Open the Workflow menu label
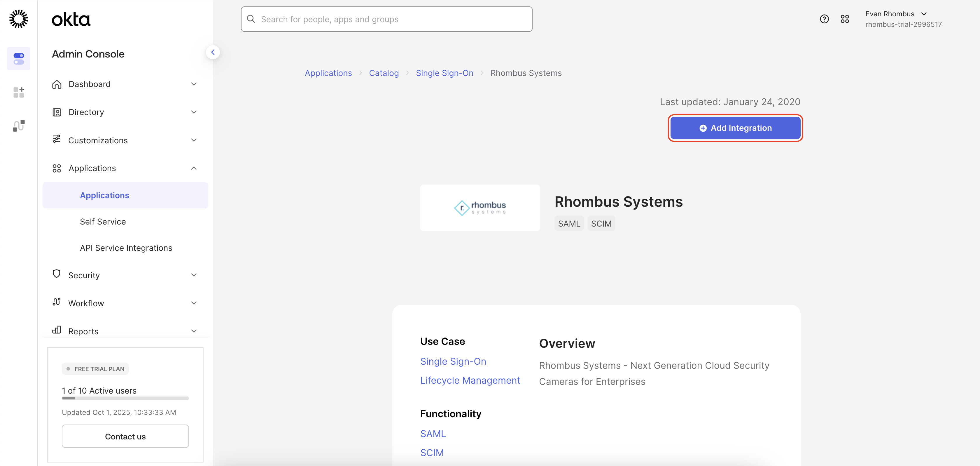Viewport: 980px width, 466px height. pos(86,303)
